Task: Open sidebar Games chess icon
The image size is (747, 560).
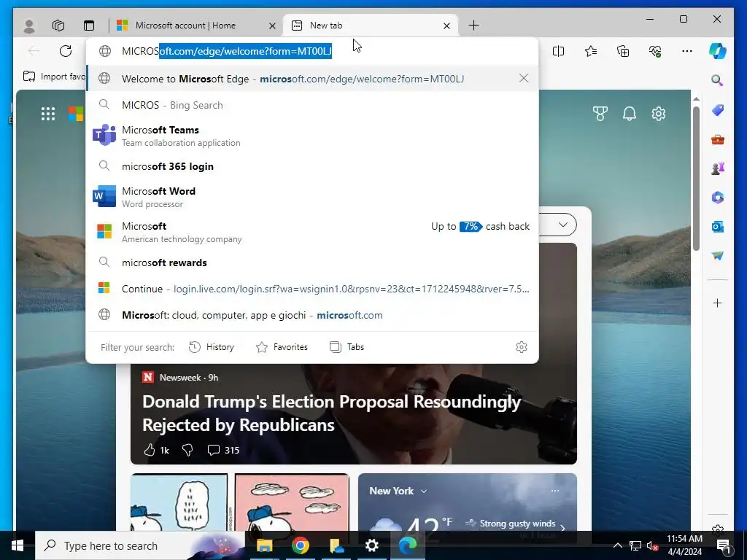Action: pos(718,168)
